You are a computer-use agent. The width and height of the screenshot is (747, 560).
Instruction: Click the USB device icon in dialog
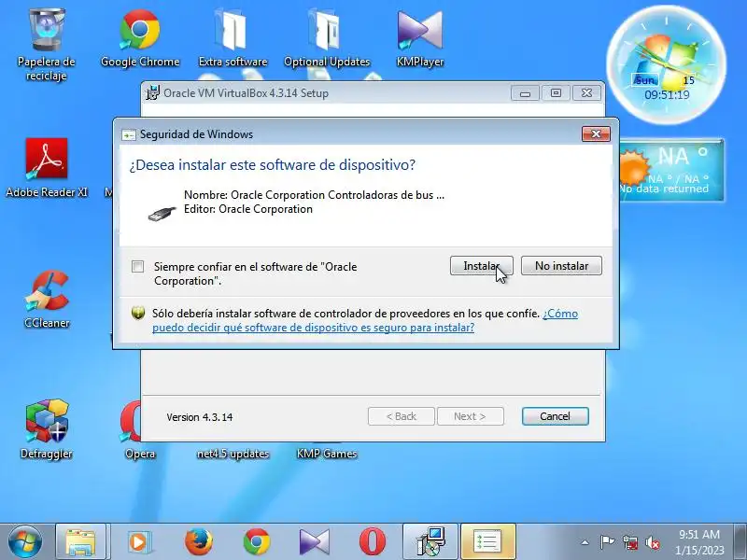pyautogui.click(x=162, y=213)
